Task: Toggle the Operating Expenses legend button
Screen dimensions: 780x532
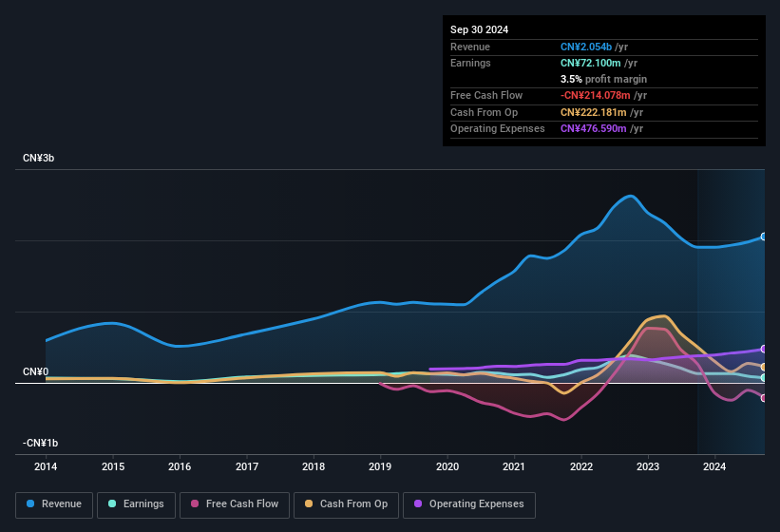Action: [x=469, y=504]
